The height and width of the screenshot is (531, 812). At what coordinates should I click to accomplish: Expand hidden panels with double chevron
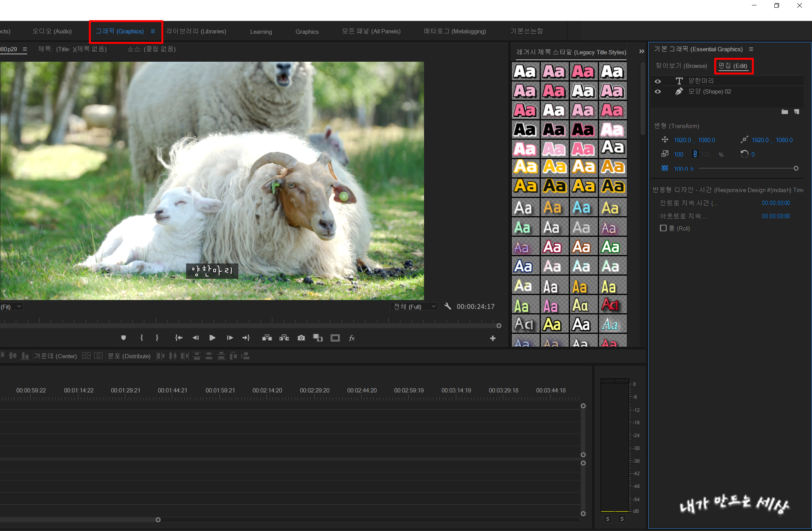642,52
